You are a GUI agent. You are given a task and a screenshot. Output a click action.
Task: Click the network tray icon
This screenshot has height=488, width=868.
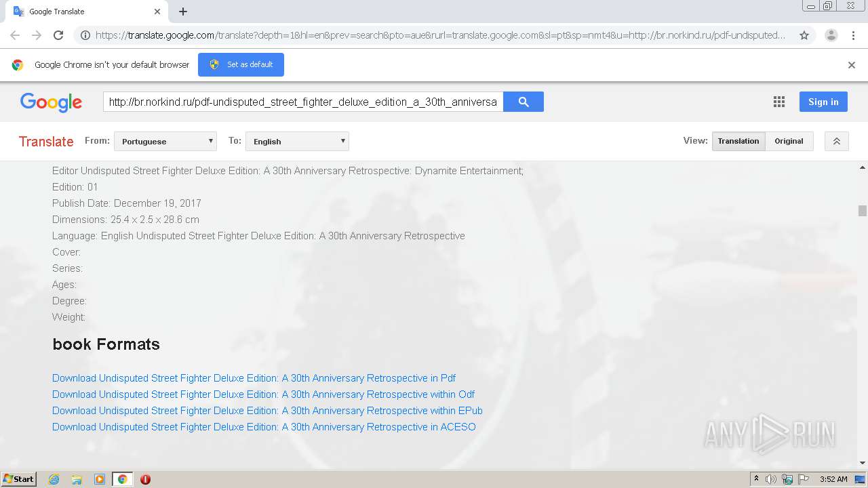point(787,479)
